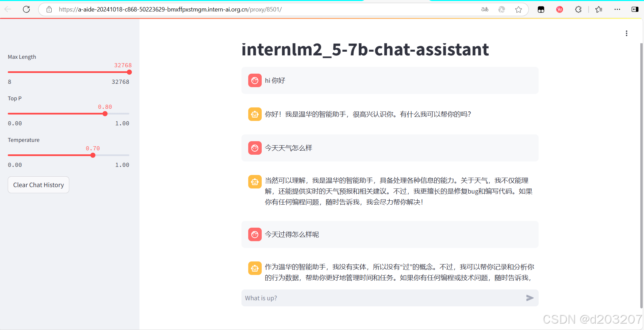
Task: Click the Top P slider handle at 0.80
Action: point(105,114)
